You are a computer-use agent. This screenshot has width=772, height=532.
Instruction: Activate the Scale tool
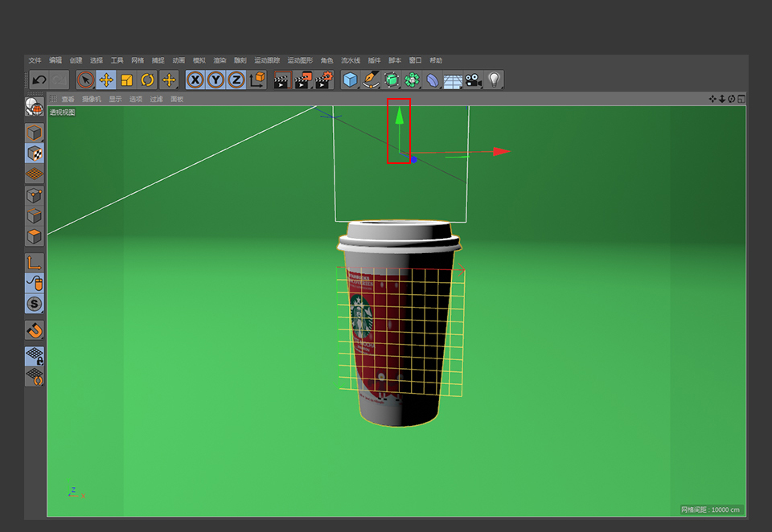[x=127, y=80]
